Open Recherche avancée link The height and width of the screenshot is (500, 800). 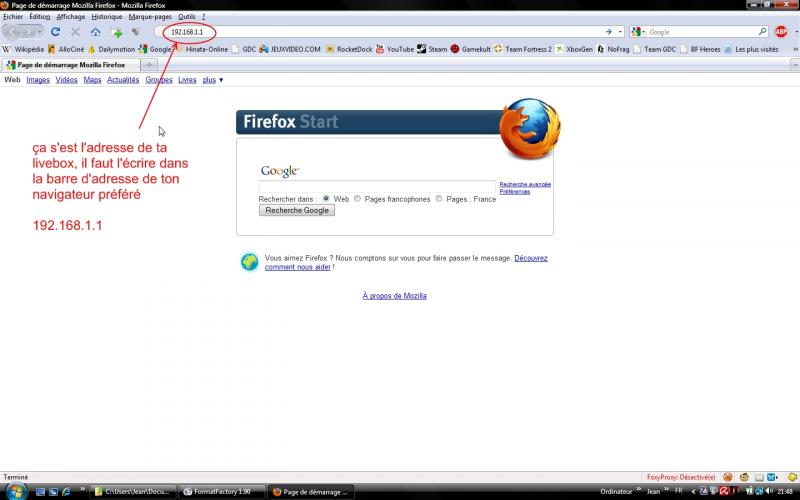(x=525, y=184)
